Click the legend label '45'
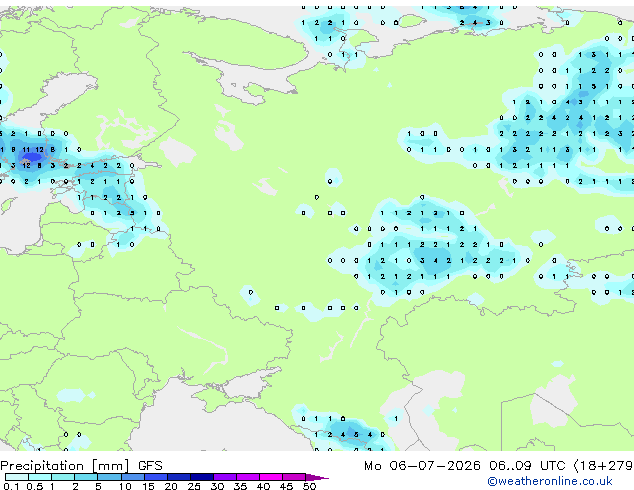The image size is (634, 490). (x=286, y=486)
